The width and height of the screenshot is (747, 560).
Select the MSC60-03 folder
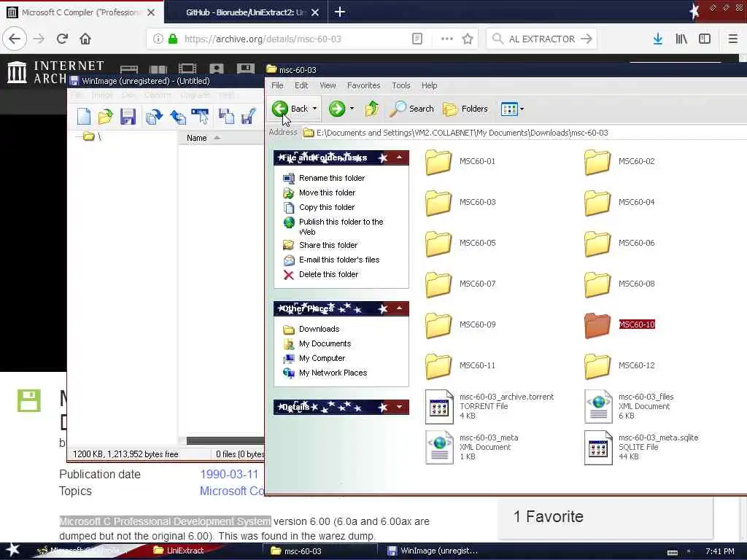pos(460,203)
